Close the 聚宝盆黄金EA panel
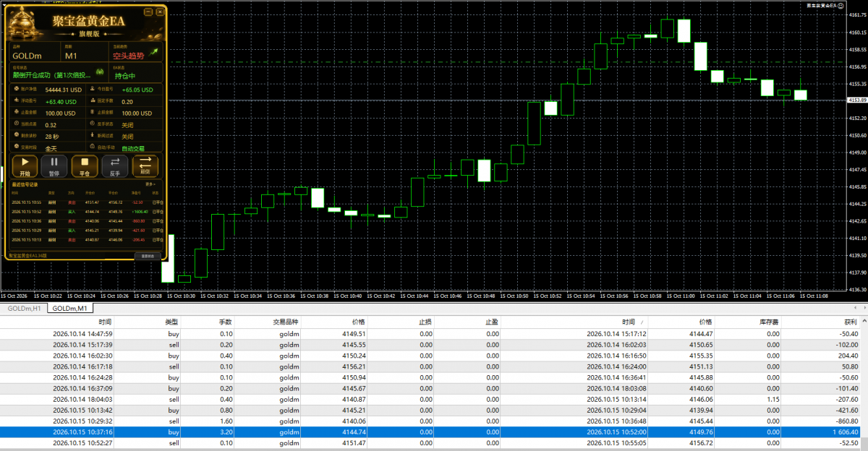This screenshot has width=868, height=451. 158,13
